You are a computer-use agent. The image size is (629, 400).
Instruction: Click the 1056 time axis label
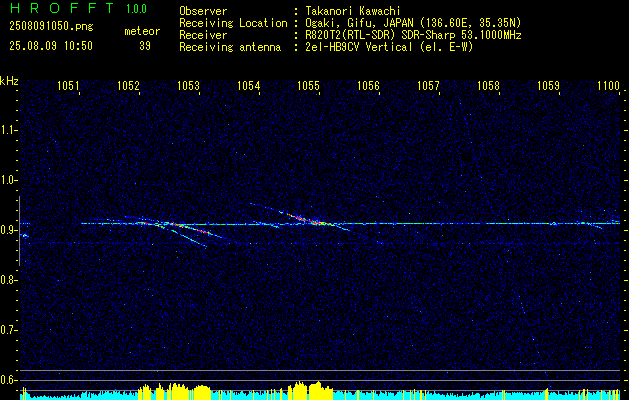coord(368,85)
